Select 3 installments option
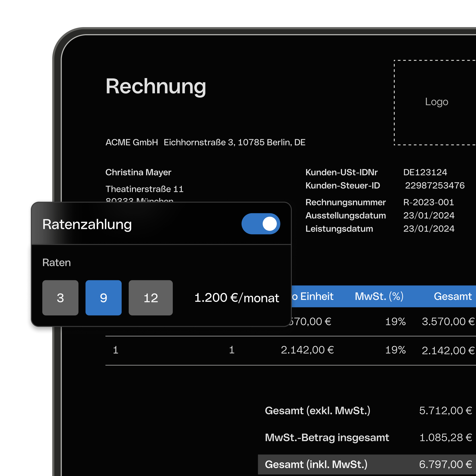 (x=60, y=298)
